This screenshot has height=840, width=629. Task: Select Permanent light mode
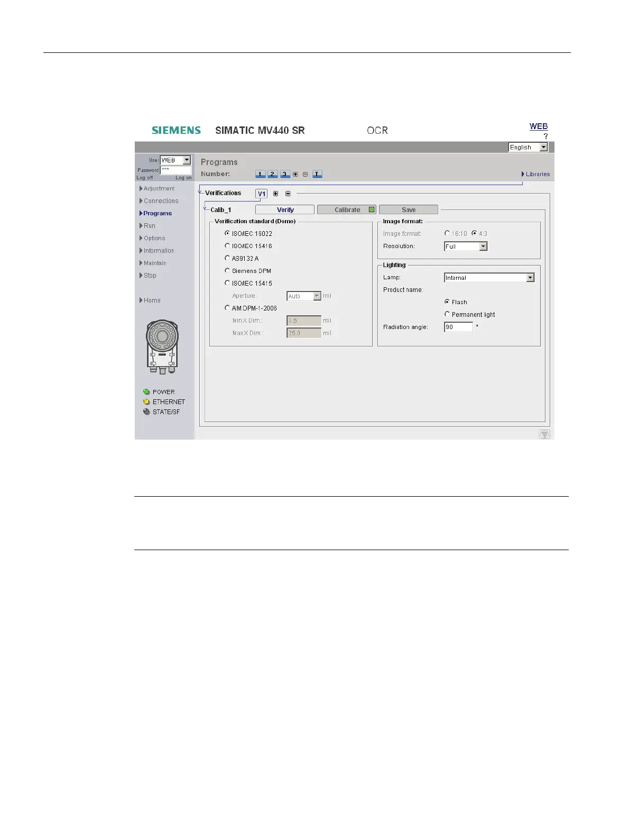pos(447,314)
